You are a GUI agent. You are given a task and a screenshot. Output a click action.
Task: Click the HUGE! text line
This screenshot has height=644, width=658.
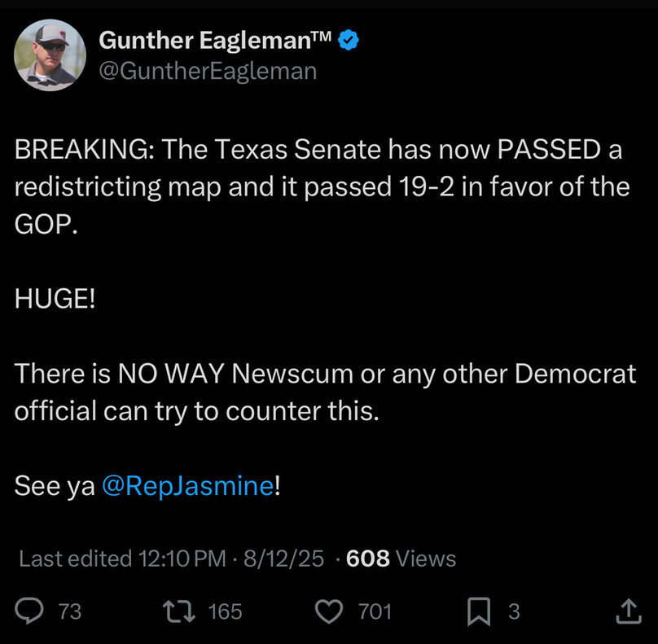(55, 299)
